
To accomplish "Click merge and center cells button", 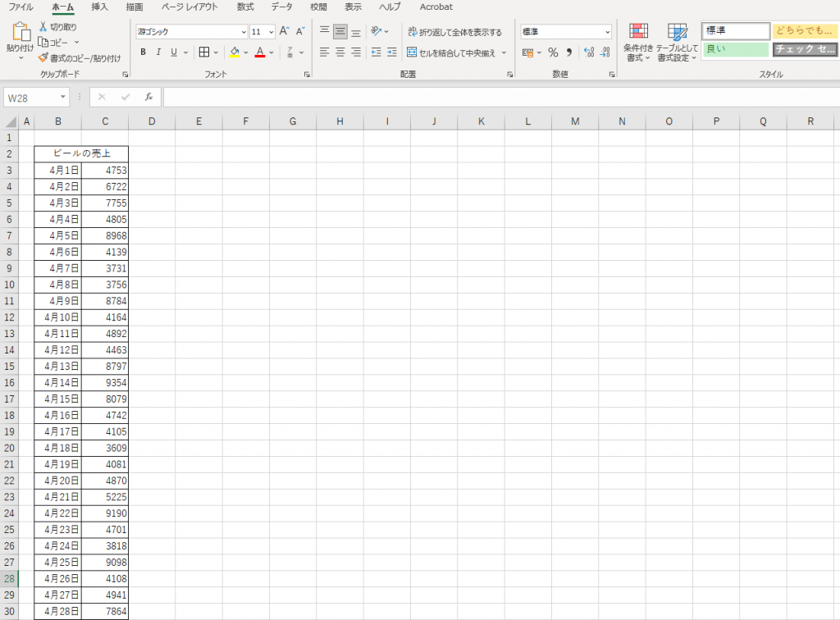I will (x=451, y=52).
